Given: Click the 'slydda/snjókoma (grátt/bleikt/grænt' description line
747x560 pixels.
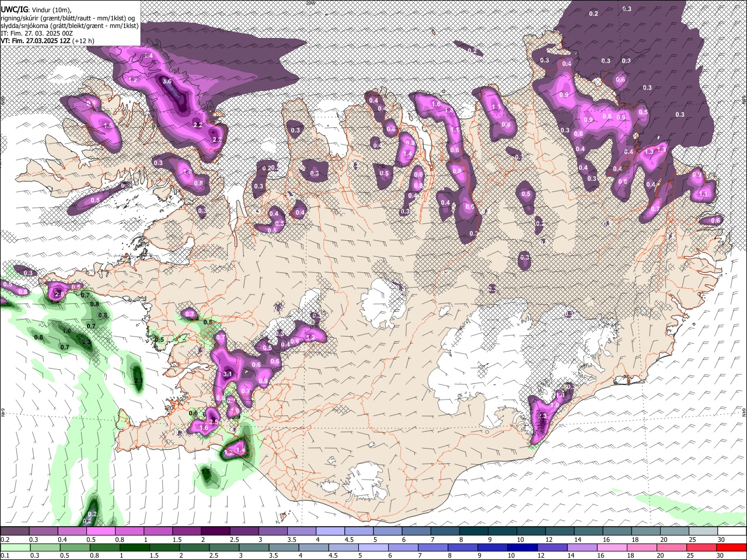Looking at the screenshot, I should click(x=69, y=26).
